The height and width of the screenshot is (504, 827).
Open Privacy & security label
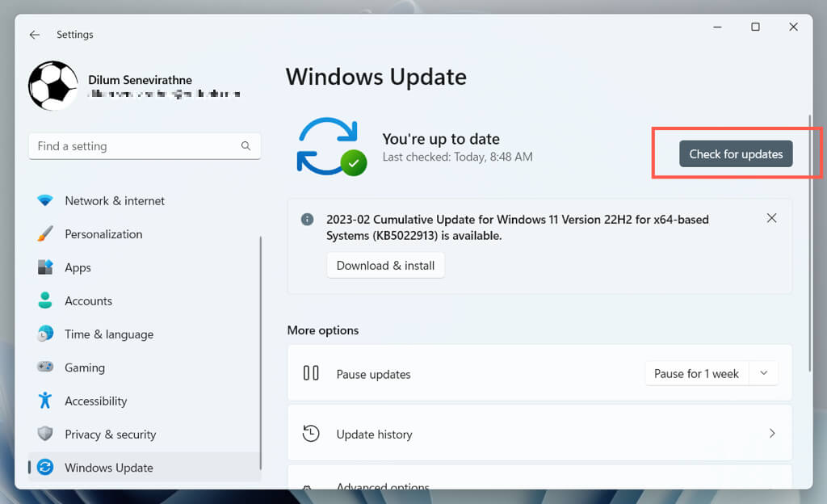(110, 435)
